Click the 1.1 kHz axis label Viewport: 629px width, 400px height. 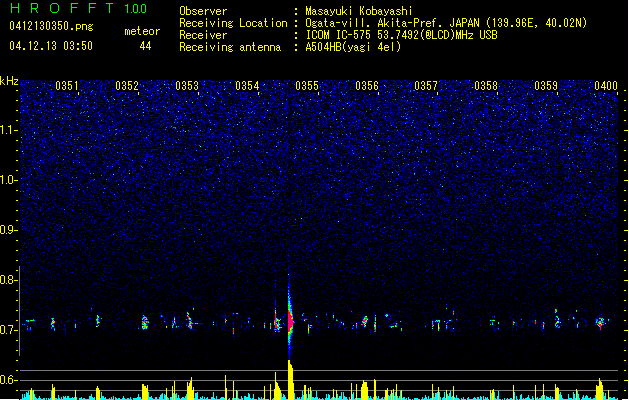(x=8, y=130)
